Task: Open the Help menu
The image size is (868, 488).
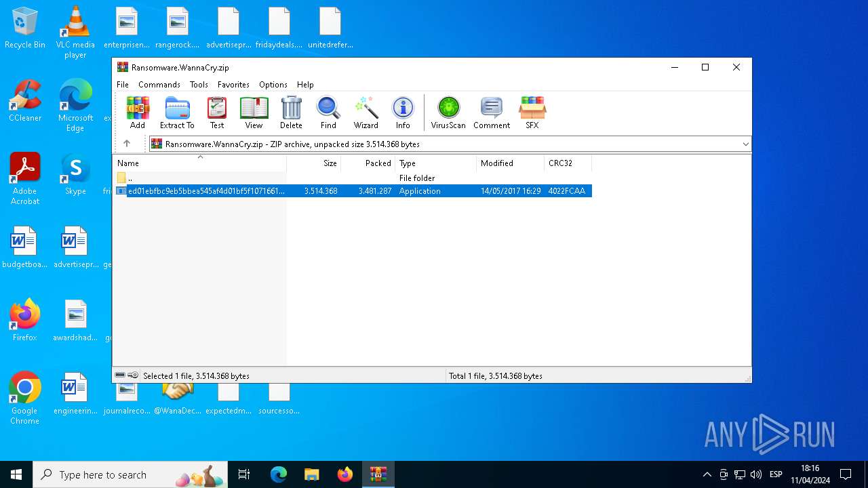Action: tap(305, 85)
